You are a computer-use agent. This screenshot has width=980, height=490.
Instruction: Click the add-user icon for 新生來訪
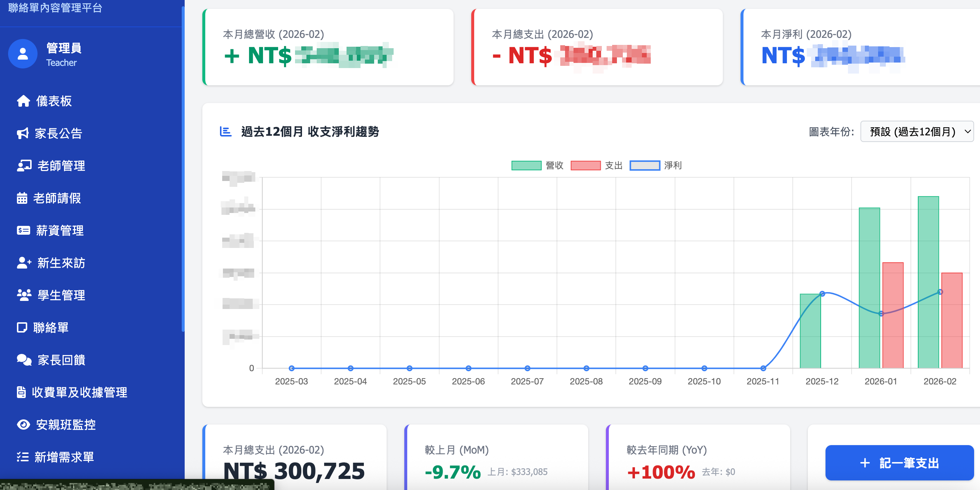point(24,263)
